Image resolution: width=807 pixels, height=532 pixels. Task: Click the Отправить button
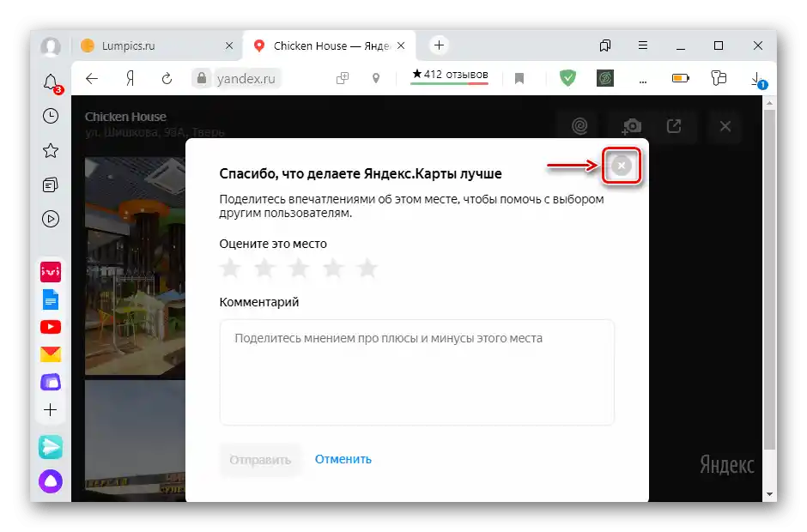[260, 459]
